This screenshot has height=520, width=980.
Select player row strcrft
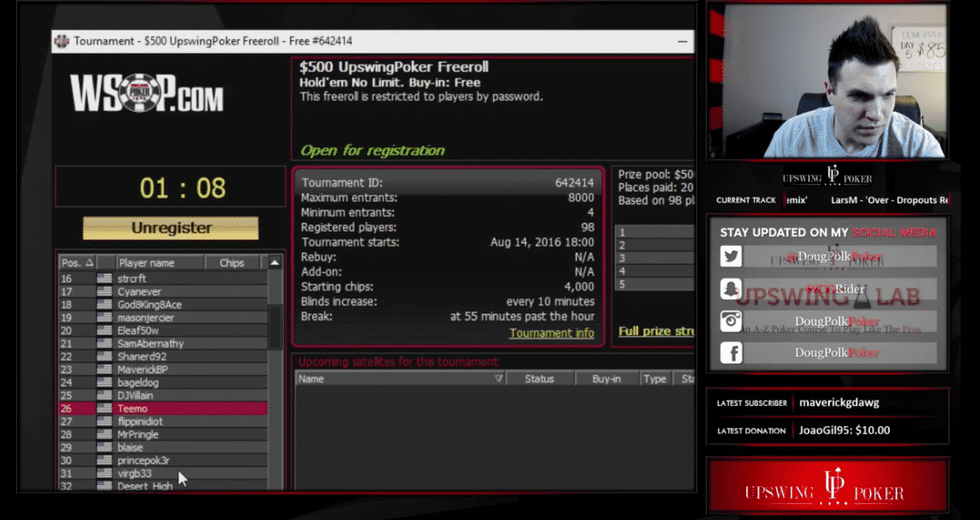pos(162,278)
